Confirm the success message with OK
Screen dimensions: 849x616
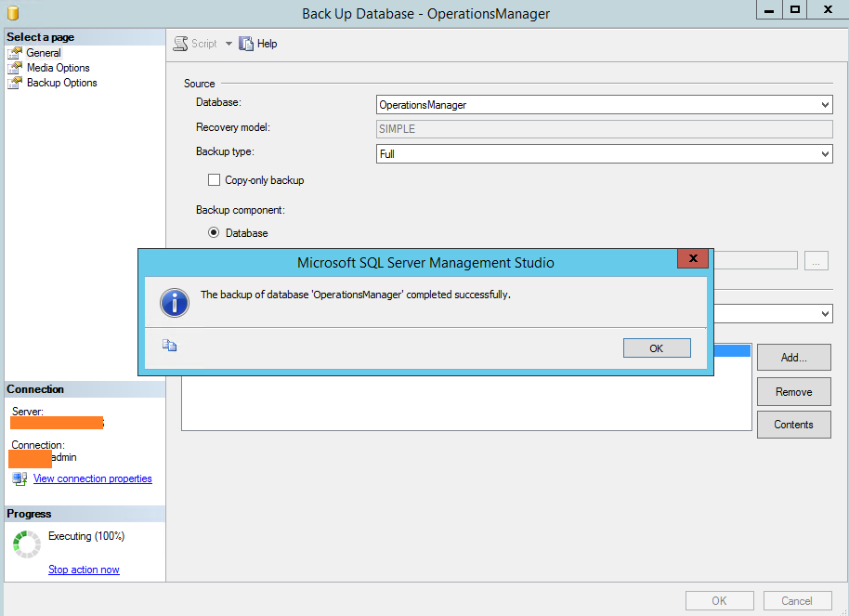657,348
